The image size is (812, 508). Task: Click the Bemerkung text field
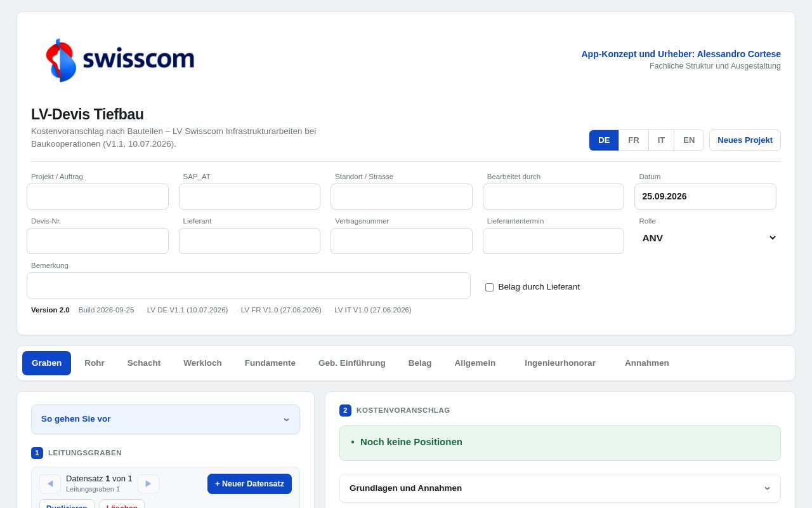click(x=249, y=286)
